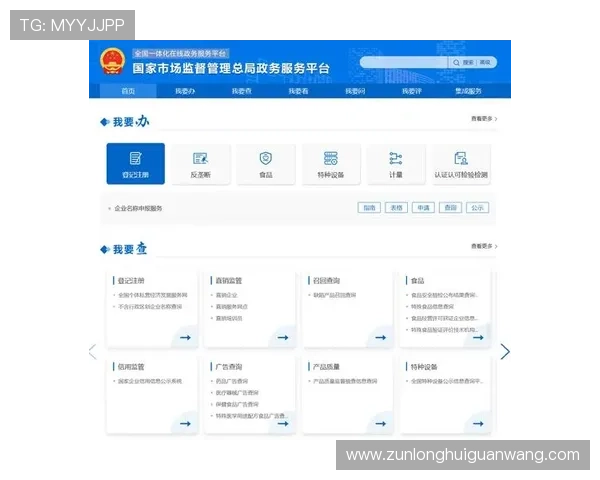The image size is (600, 480).
Task: Select the 认证认可检验检测 icon tile
Action: (x=461, y=163)
